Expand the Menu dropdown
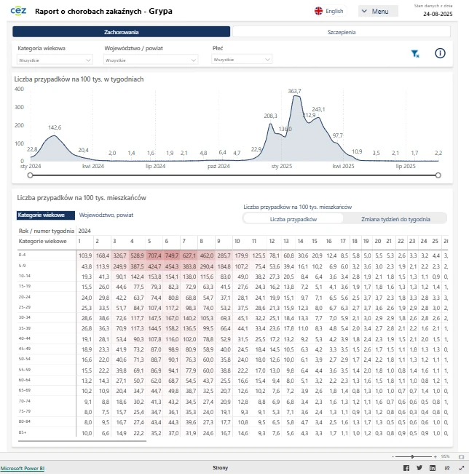The height and width of the screenshot is (476, 469). [378, 12]
